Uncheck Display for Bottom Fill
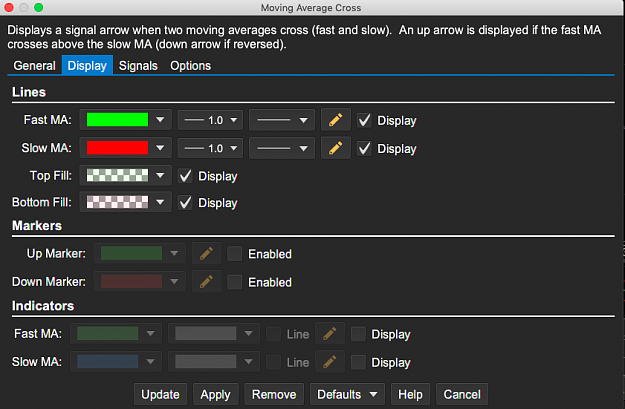The width and height of the screenshot is (625, 409). point(185,203)
